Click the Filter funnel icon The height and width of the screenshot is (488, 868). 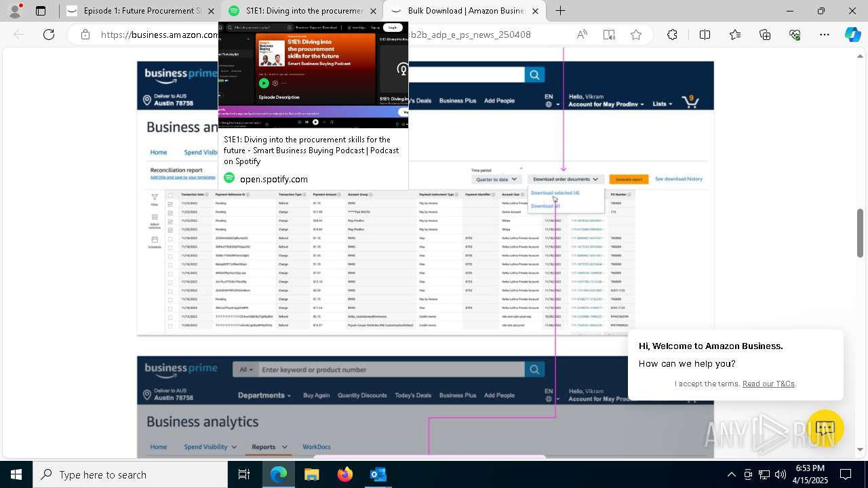click(x=155, y=197)
